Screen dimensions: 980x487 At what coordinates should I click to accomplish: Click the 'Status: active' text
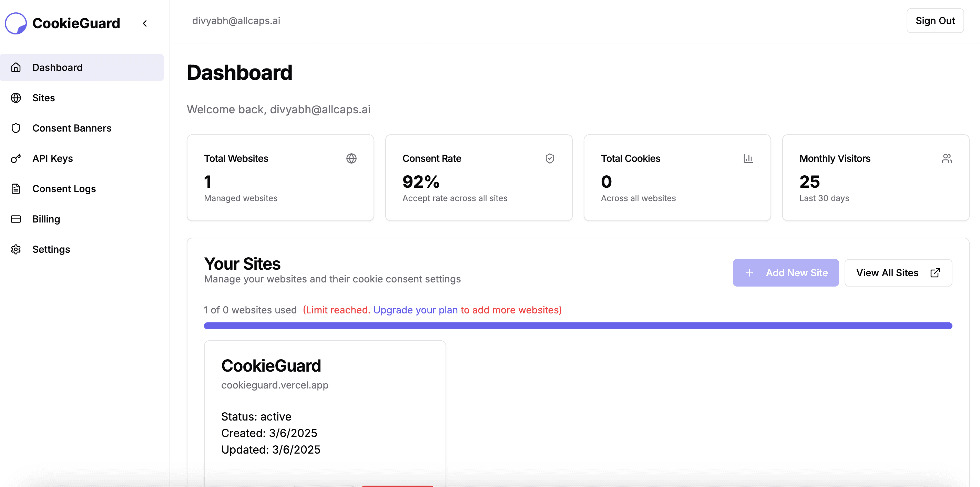256,416
